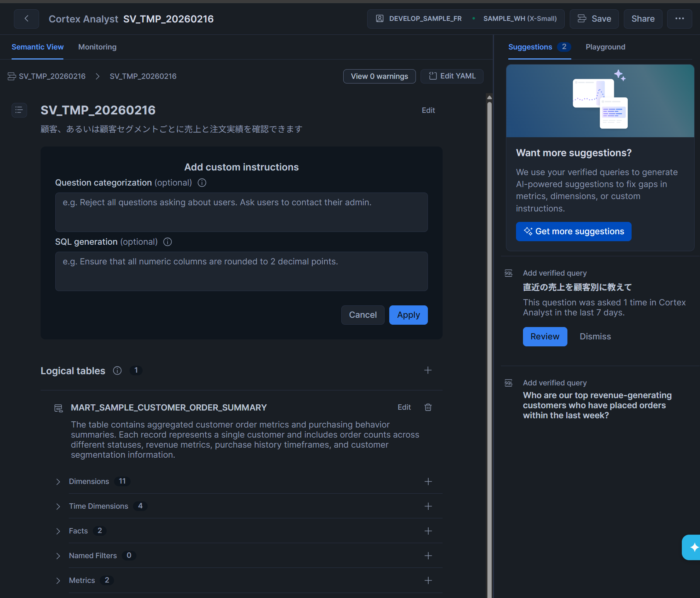Image resolution: width=700 pixels, height=598 pixels.
Task: Show info for SQL generation
Action: [x=167, y=242]
